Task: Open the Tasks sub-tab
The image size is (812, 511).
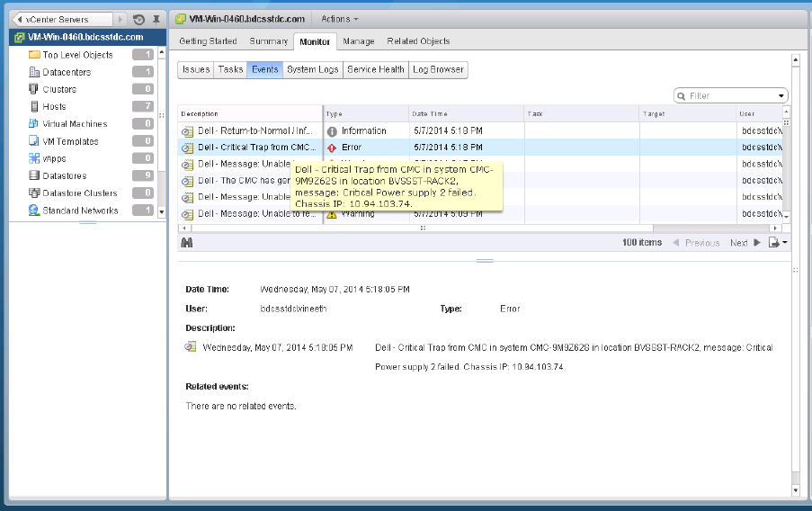Action: 230,70
